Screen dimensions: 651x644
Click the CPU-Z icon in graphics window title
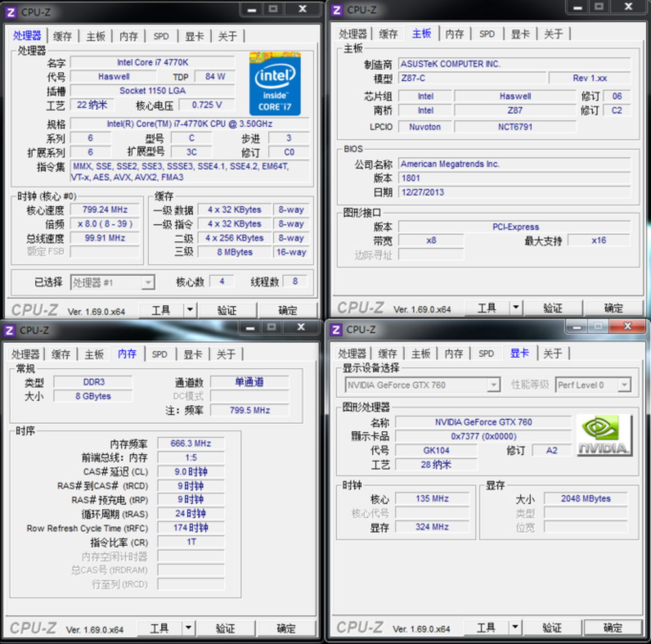336,329
